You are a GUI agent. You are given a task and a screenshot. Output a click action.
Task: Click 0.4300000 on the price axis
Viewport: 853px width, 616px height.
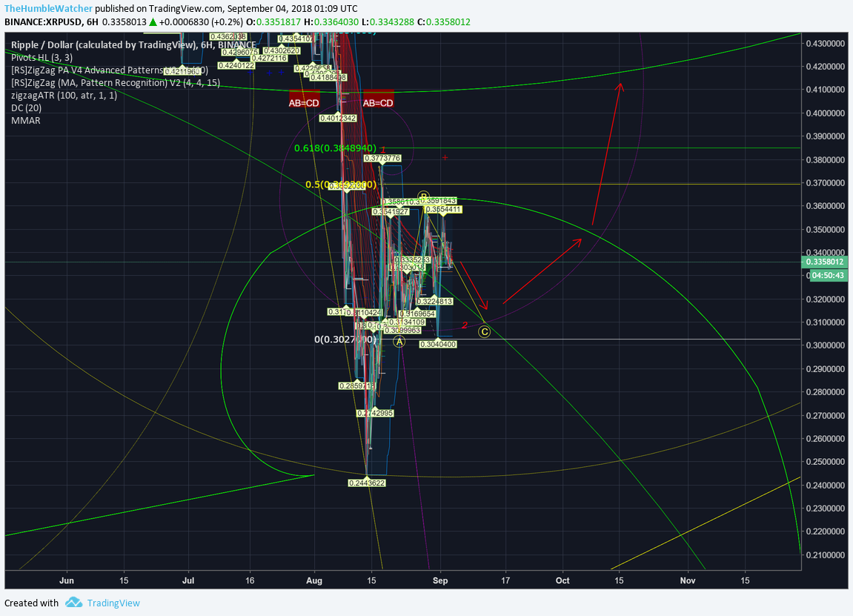(826, 43)
